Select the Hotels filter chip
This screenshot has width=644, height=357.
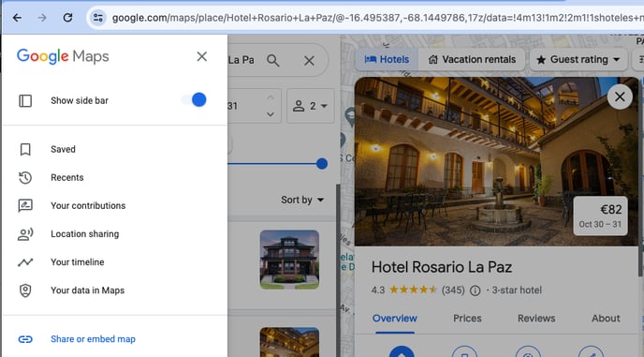(387, 60)
